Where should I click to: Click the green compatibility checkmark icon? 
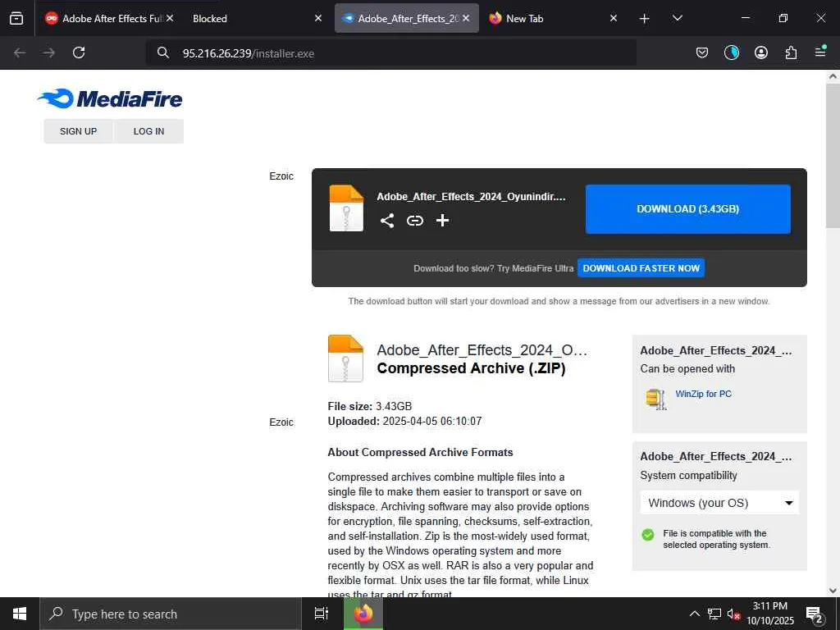coord(648,535)
